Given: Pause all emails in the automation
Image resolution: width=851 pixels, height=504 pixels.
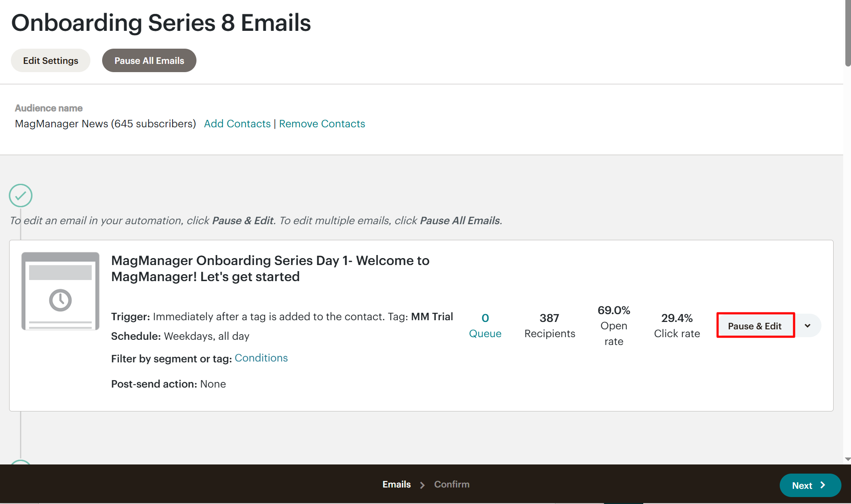Looking at the screenshot, I should (149, 60).
